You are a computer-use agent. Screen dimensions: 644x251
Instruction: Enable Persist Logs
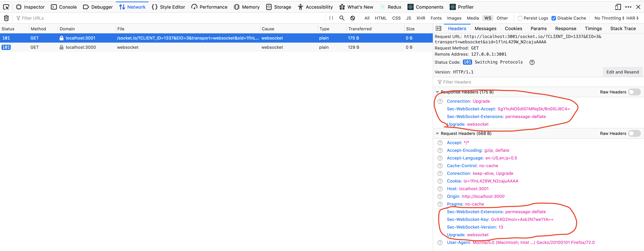point(520,18)
